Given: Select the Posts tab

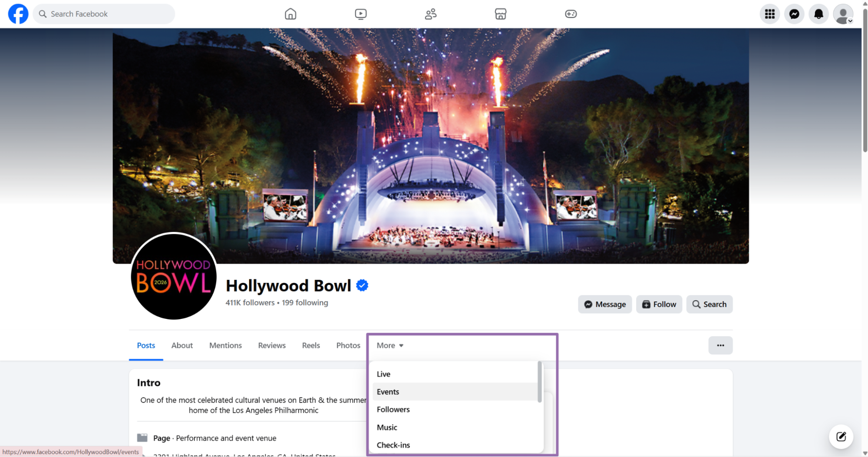Looking at the screenshot, I should [146, 345].
